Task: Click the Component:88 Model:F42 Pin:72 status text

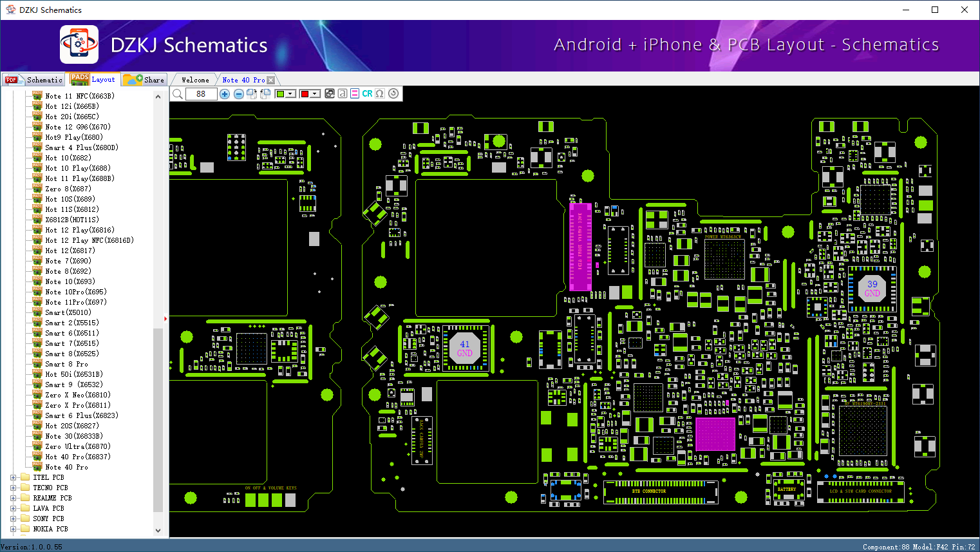Action: point(919,547)
